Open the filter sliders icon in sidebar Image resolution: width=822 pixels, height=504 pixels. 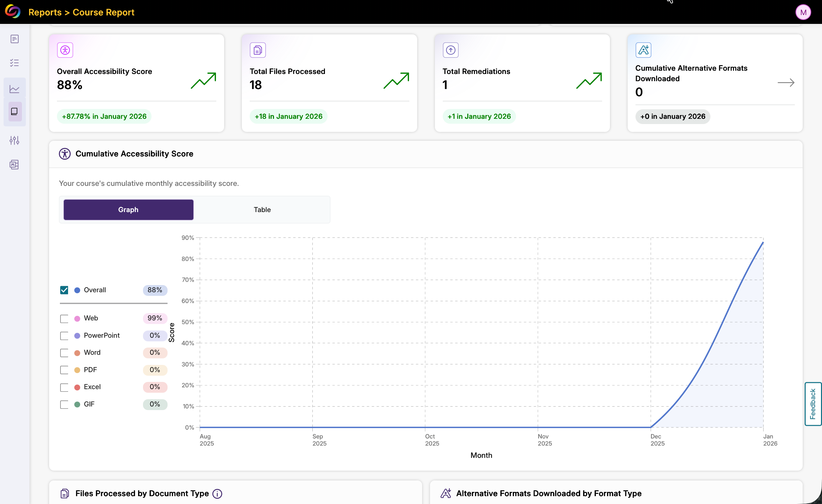coord(15,140)
